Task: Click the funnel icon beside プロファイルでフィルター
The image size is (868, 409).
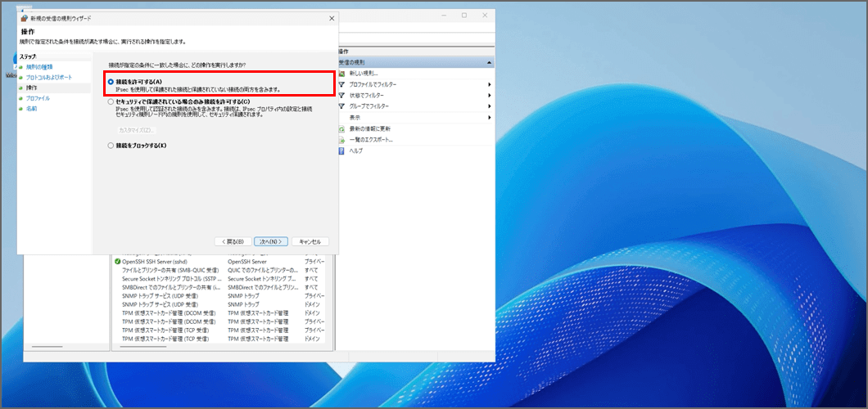Action: [341, 84]
